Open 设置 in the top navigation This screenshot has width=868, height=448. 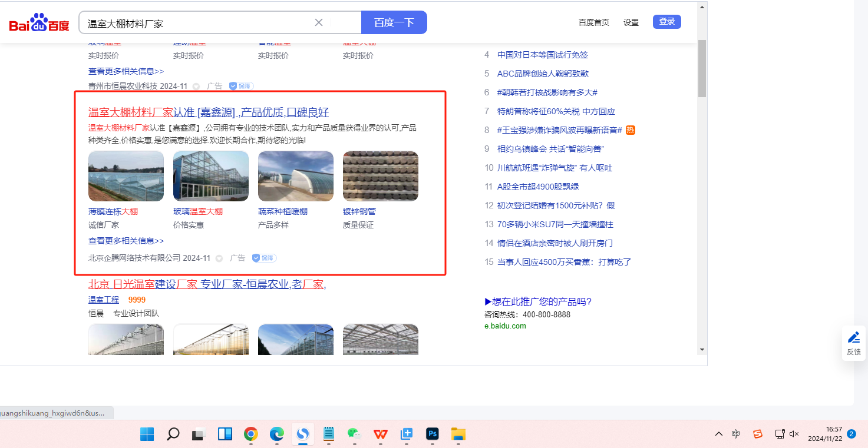click(631, 22)
